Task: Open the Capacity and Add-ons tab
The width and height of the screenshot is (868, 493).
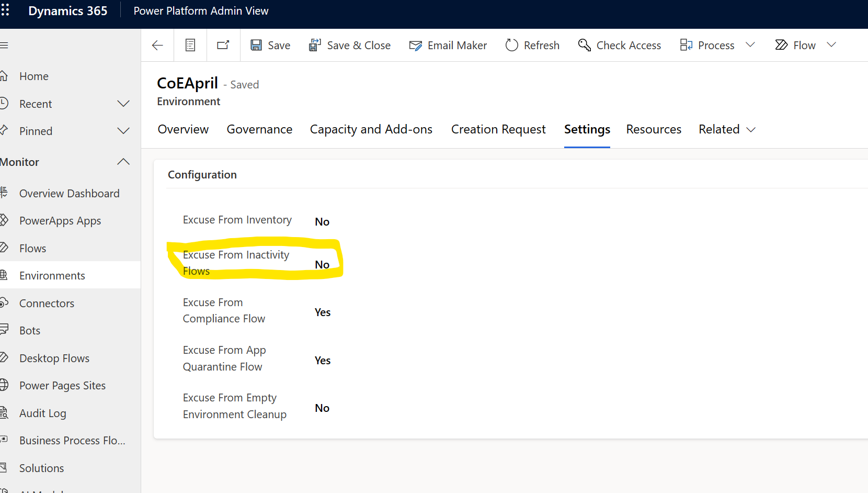Action: (371, 129)
